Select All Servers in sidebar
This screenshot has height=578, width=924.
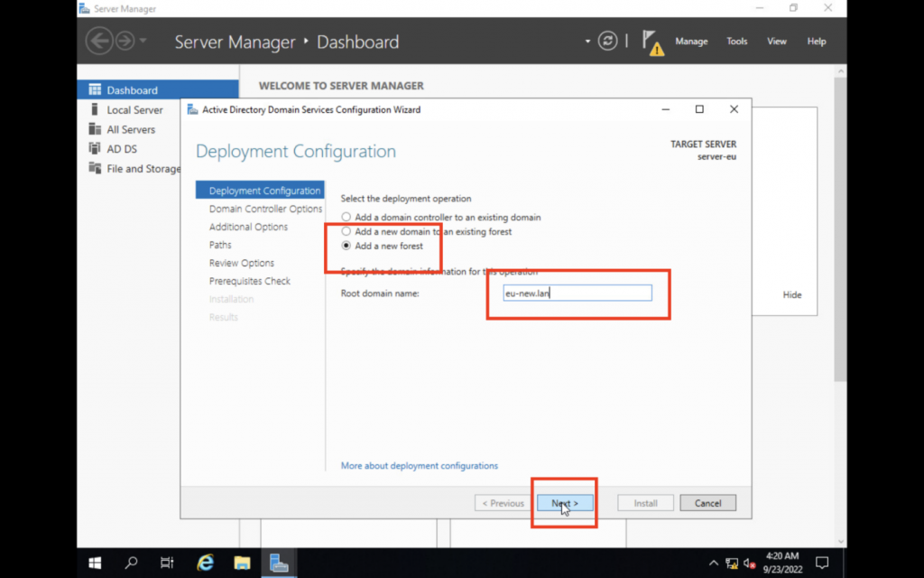[131, 130]
